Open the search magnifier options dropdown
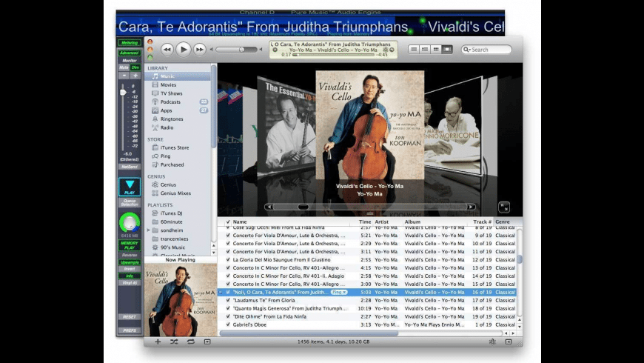Screen dimensions: 644x363 coord(466,50)
